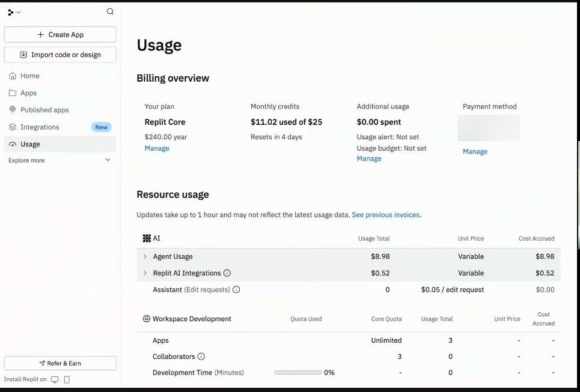This screenshot has height=392, width=580.
Task: Open the See previous invoices link
Action: [x=385, y=215]
